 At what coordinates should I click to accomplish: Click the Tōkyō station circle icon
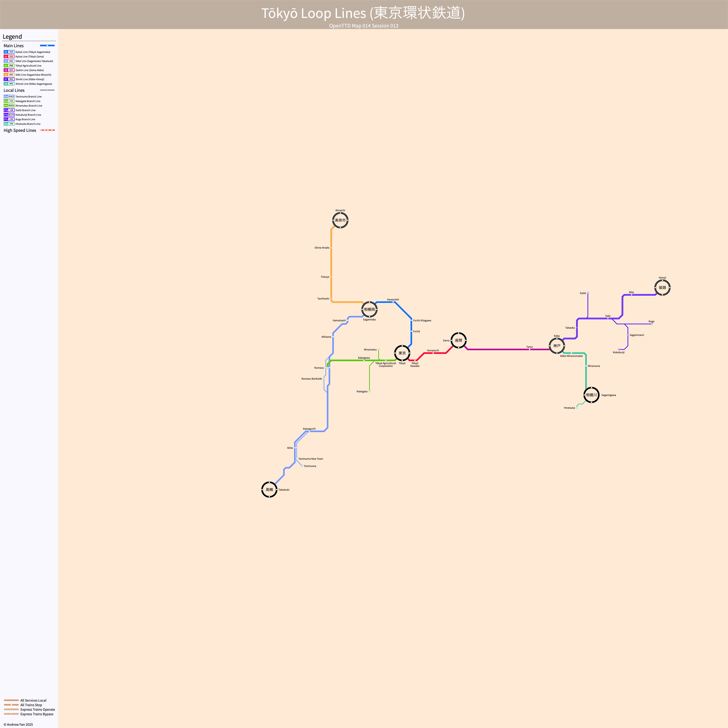(x=402, y=353)
